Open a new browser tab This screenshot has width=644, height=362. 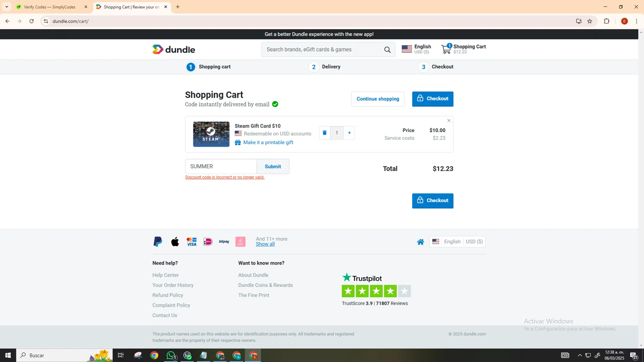178,7
